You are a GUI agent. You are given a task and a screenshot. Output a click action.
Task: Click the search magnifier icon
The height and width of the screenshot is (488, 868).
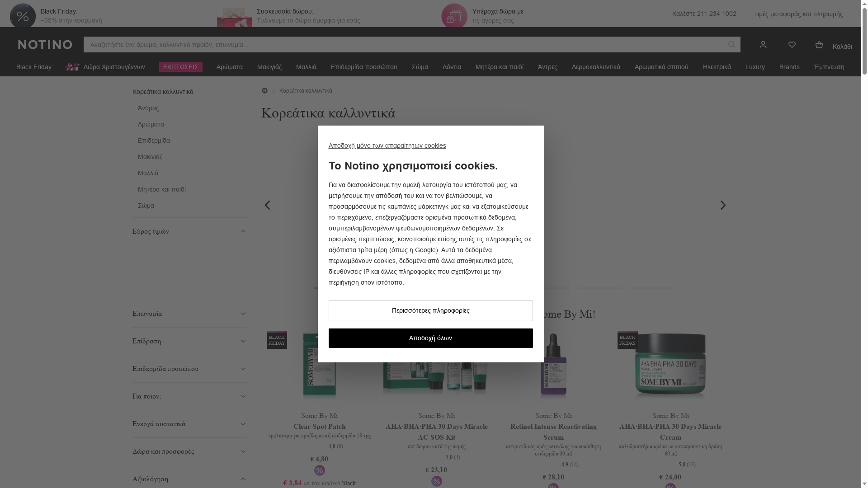(x=731, y=44)
